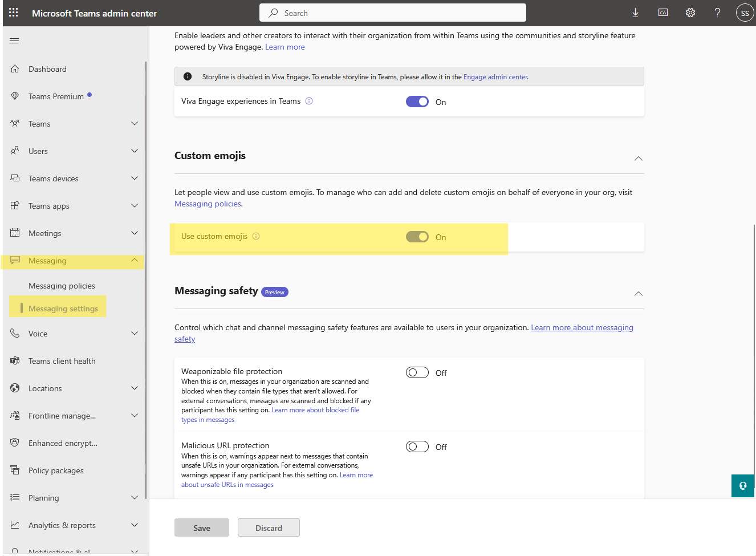Screen dimensions: 756x556
Task: Click the Save button
Action: pos(201,528)
